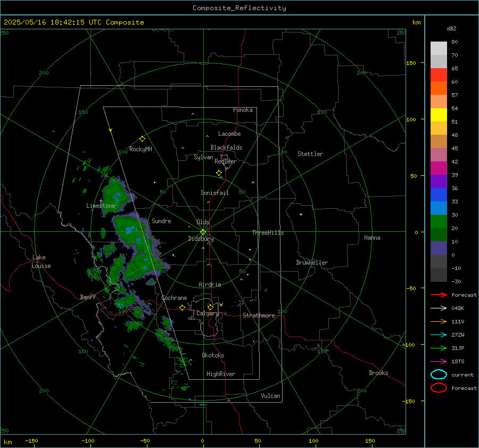Screen dimensions: 479x448
Task: Pick the blue 33–36 dBZ swatch
Action: coord(439,194)
